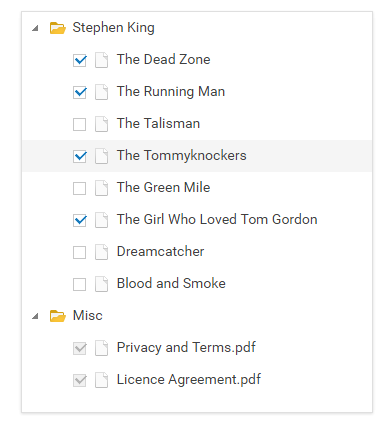The height and width of the screenshot is (425, 390).
Task: Click the document icon next to Dreamcatcher
Action: click(x=101, y=252)
